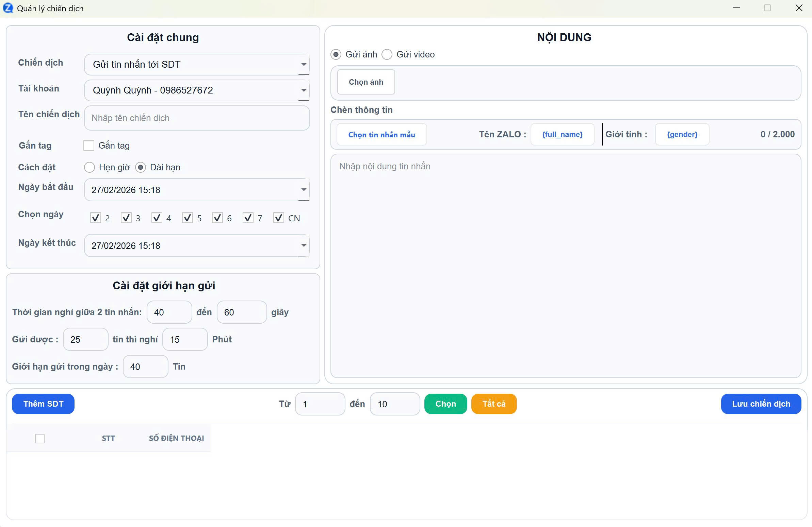Viewport: 812px width, 527px height.
Task: Click the orange Tất cả button
Action: point(494,404)
